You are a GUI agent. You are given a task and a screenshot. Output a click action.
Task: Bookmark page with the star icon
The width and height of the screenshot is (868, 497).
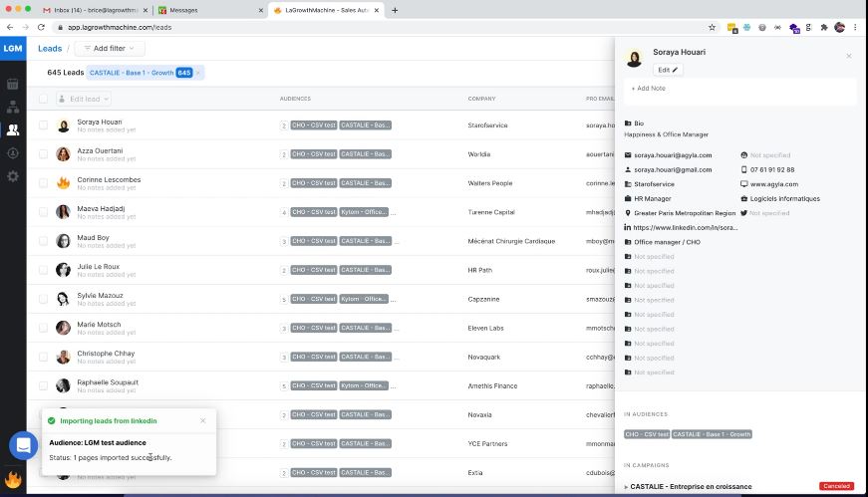[712, 27]
